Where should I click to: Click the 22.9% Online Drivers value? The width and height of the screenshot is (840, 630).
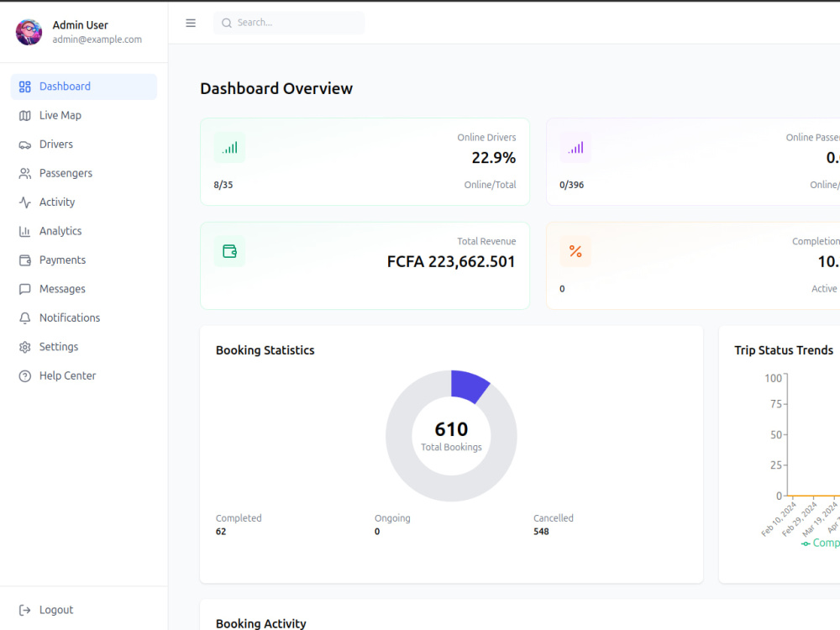tap(493, 158)
